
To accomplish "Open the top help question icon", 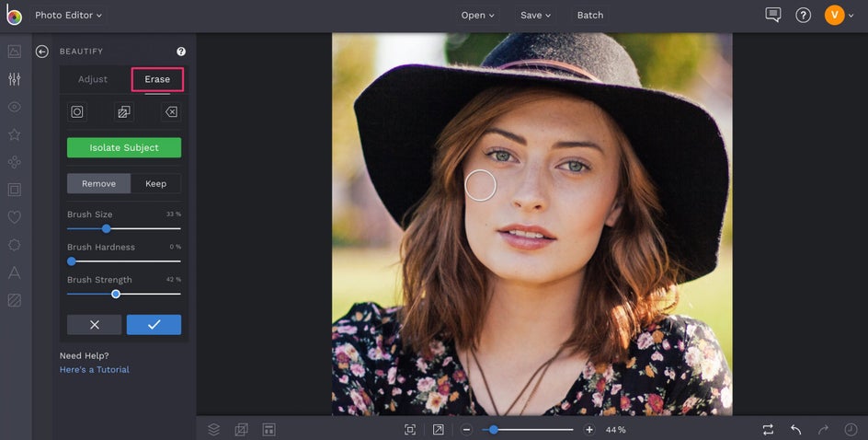I will (x=804, y=15).
